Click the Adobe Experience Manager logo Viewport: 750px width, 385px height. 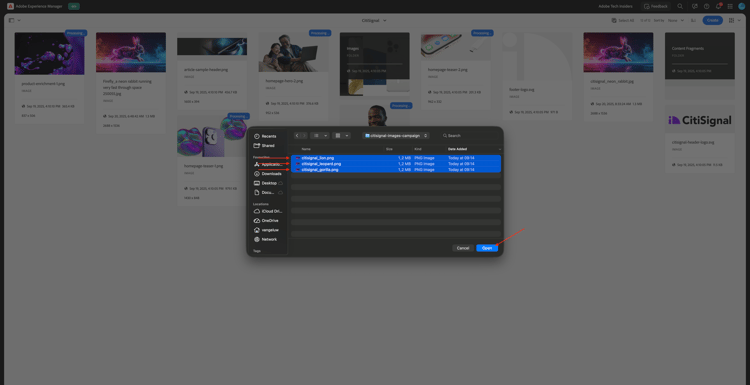(x=11, y=6)
